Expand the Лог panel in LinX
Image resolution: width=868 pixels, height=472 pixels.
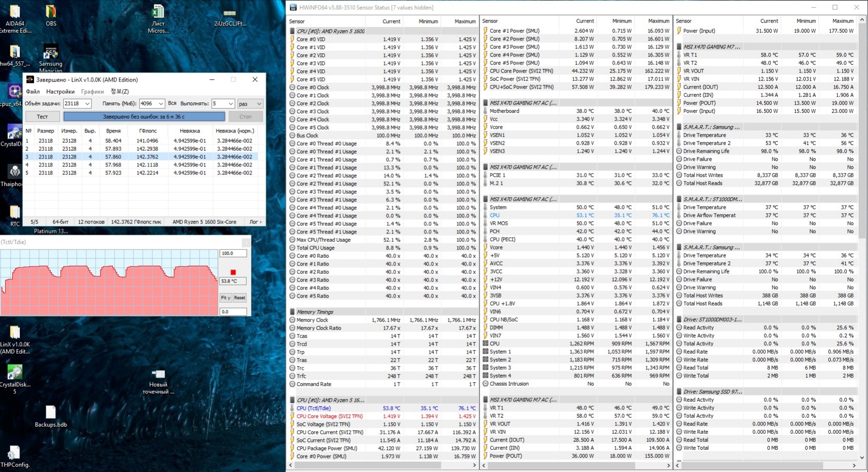coord(255,222)
